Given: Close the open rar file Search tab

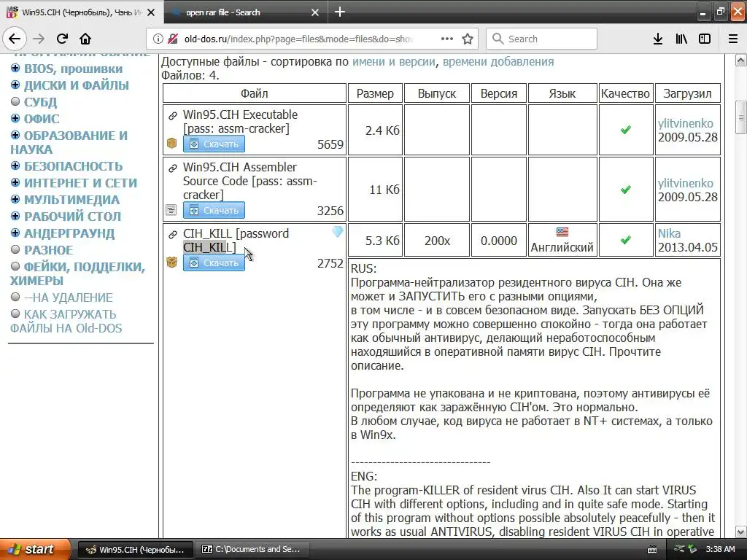Looking at the screenshot, I should point(315,12).
